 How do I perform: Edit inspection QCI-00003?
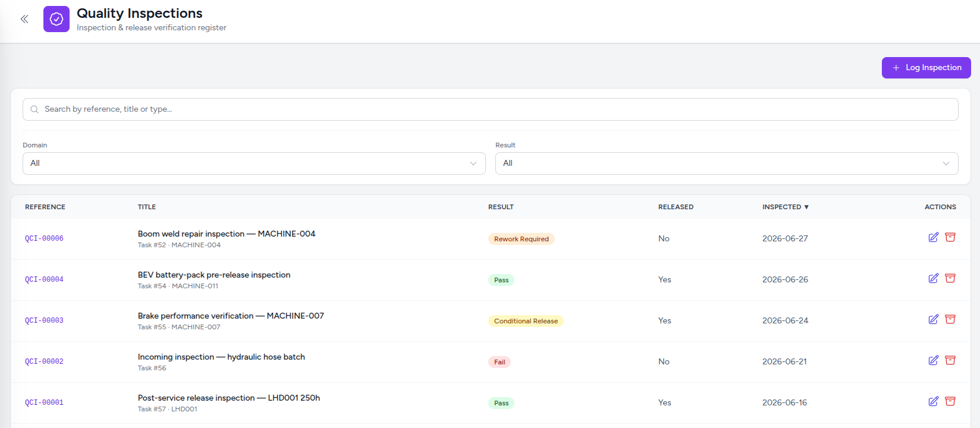(934, 319)
